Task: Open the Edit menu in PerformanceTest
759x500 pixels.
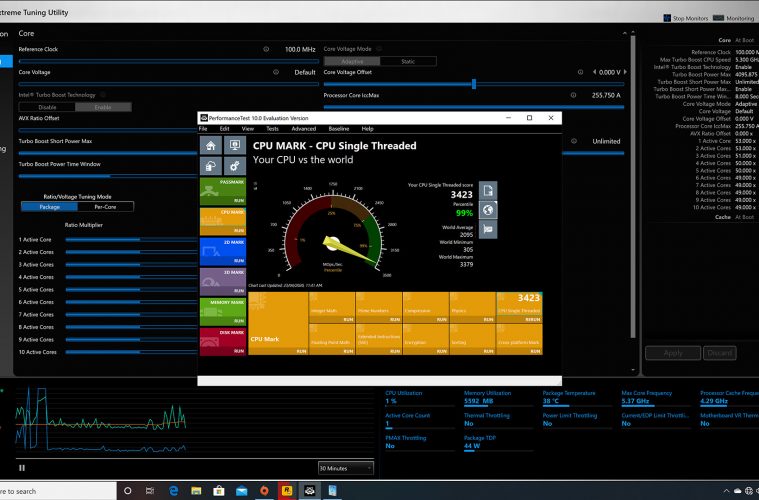Action: click(x=224, y=129)
